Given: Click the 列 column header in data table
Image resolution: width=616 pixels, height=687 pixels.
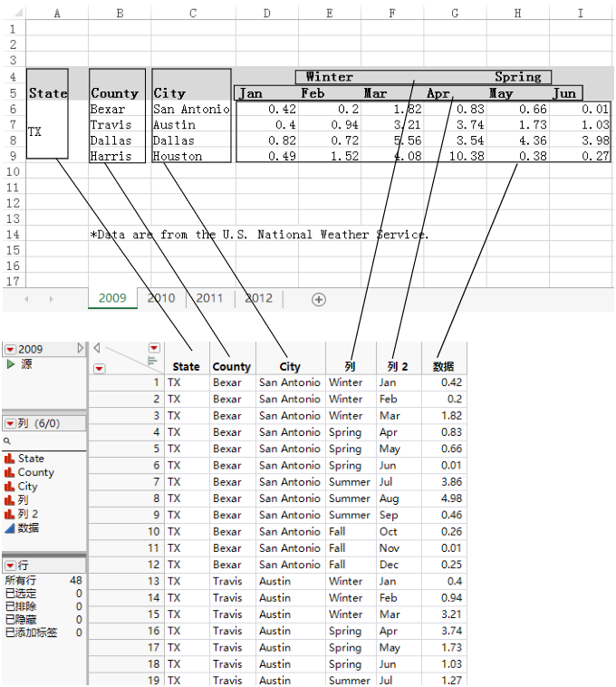Looking at the screenshot, I should 350,367.
